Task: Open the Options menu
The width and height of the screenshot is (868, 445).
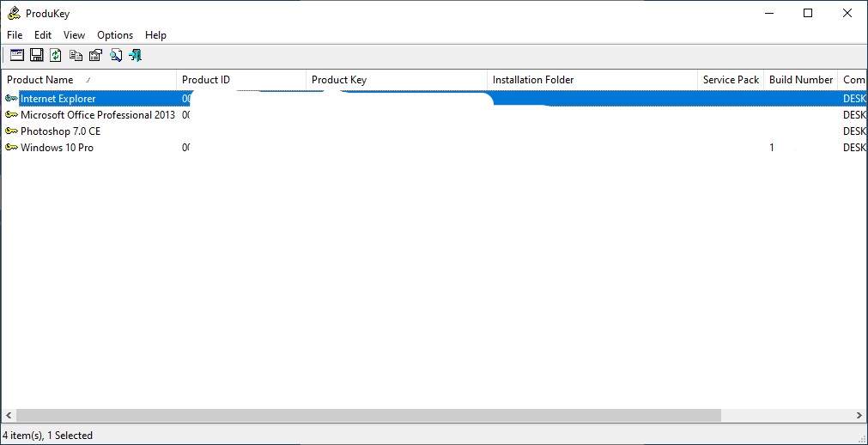Action: pyautogui.click(x=115, y=35)
